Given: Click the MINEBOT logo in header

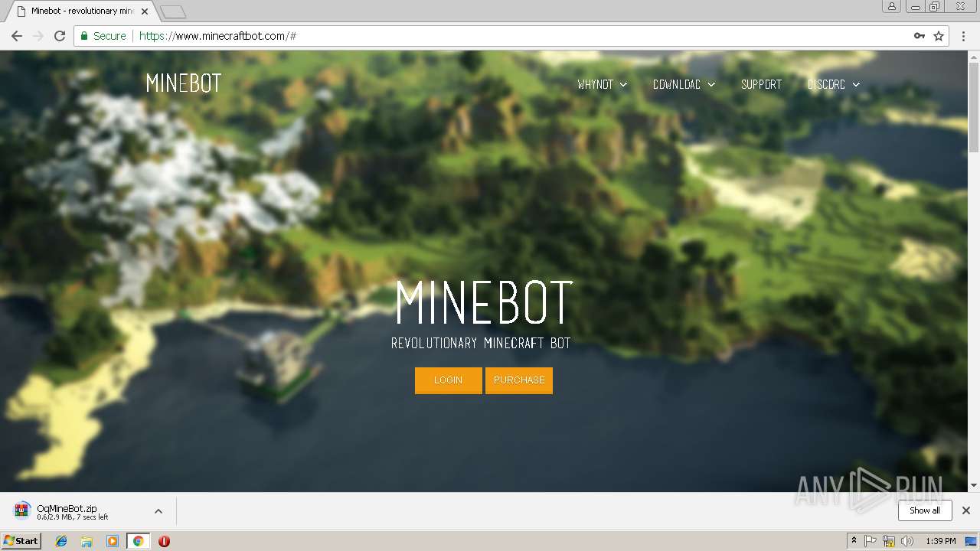Looking at the screenshot, I should point(184,83).
